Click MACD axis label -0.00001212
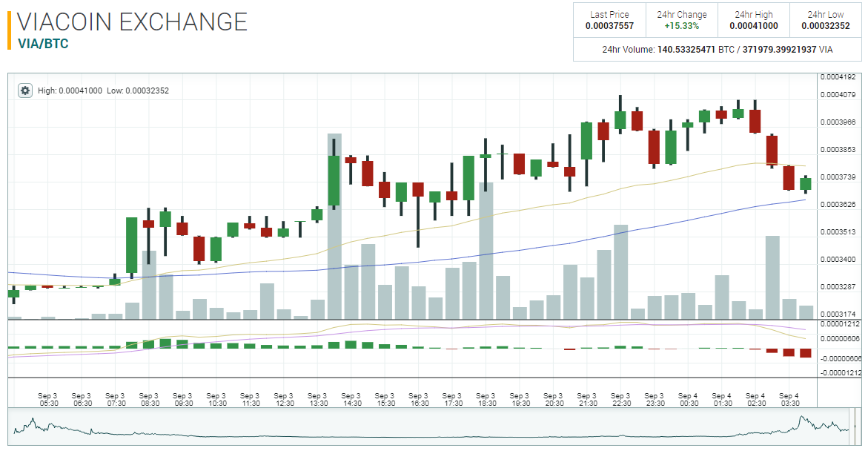Image resolution: width=868 pixels, height=451 pixels. (841, 373)
